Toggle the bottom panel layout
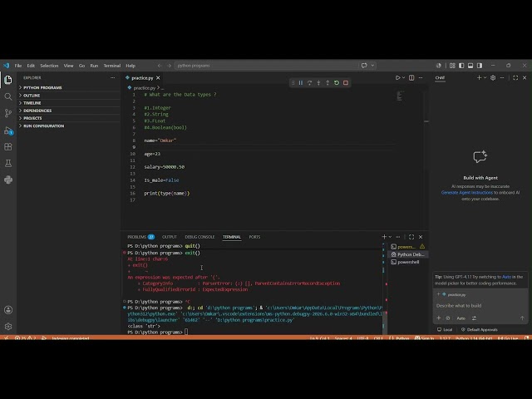 pos(470,66)
